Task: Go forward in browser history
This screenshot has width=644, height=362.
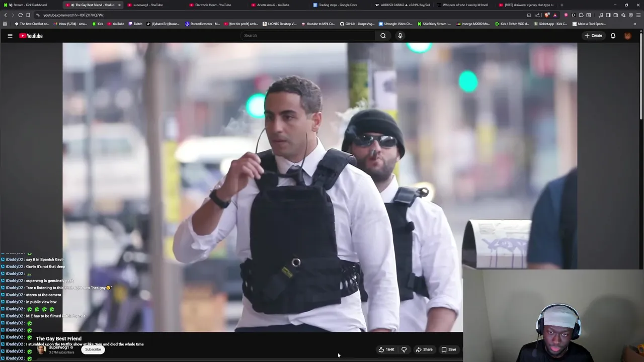Action: 13,15
